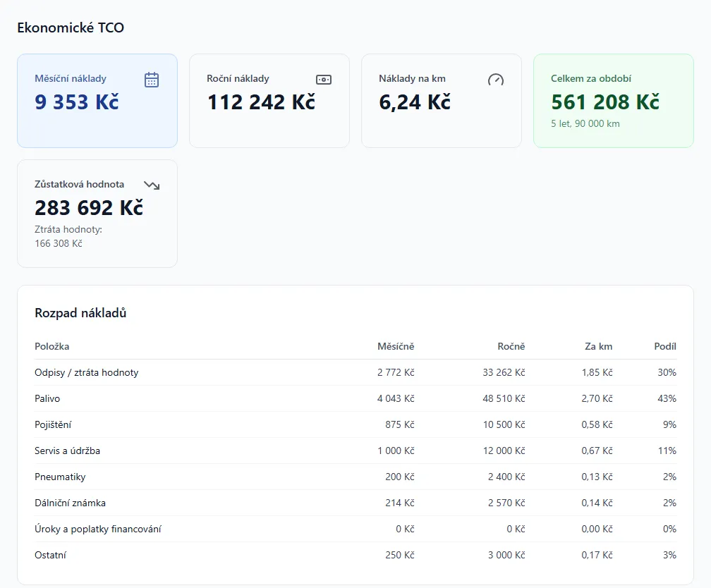Select the Roční náklady value 112 242 Kč
Screen dimensions: 711x588
click(x=261, y=102)
